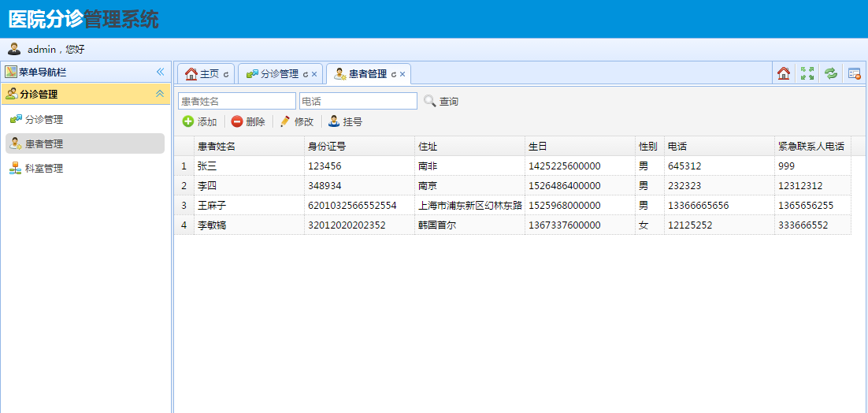Image resolution: width=868 pixels, height=413 pixels.
Task: Click the green fullscreen arrows icon
Action: pos(807,73)
